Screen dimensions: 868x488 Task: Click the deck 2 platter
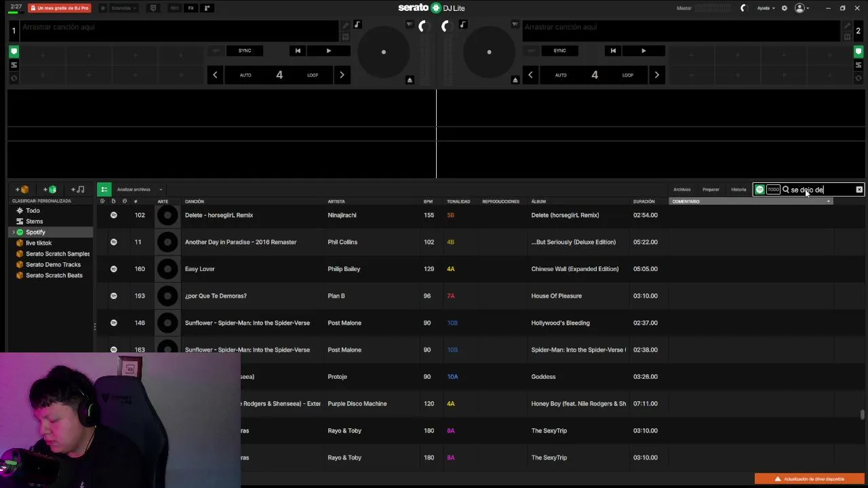click(489, 52)
